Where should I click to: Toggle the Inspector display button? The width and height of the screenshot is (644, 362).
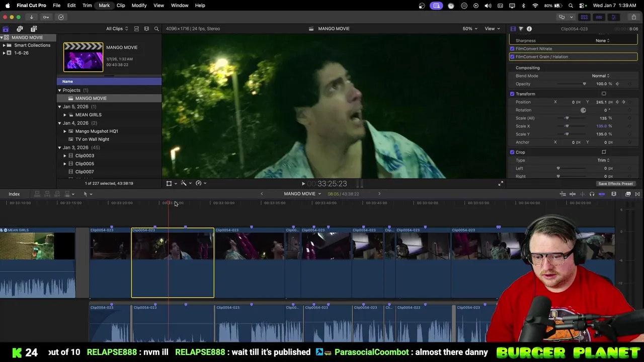click(613, 17)
